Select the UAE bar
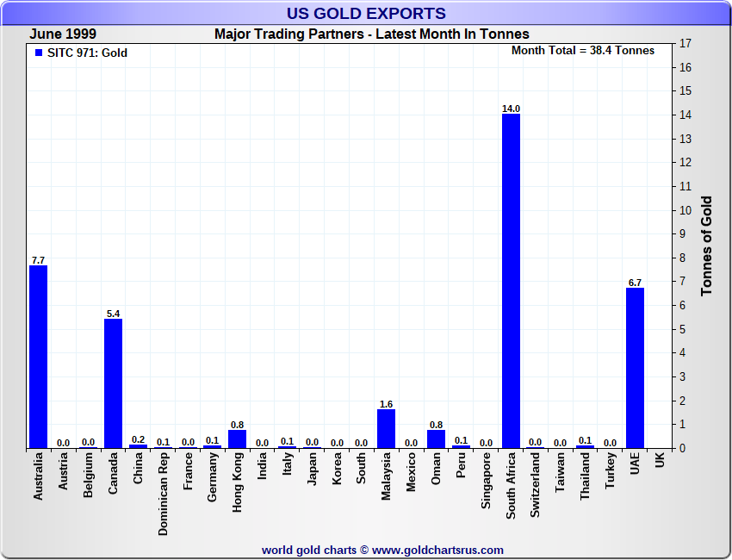This screenshot has width=732, height=560. tap(635, 368)
